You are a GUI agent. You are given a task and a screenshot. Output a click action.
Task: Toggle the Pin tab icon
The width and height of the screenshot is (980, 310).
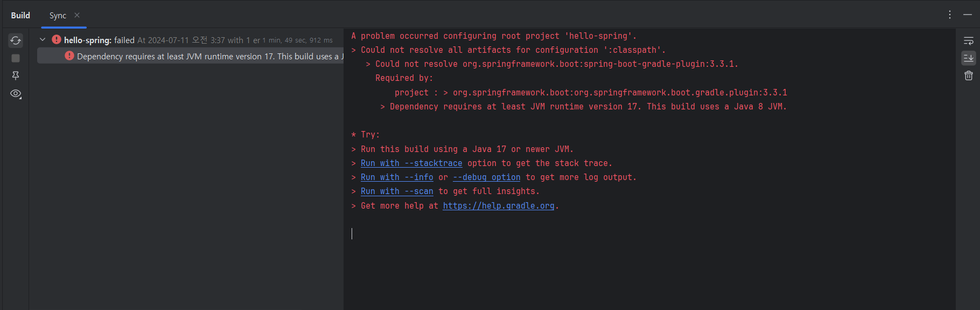16,76
